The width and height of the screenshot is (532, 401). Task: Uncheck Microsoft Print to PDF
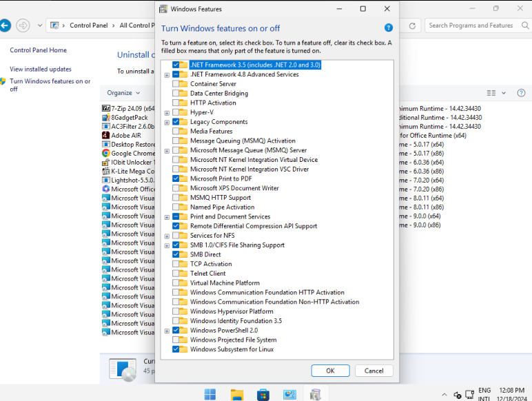click(176, 178)
